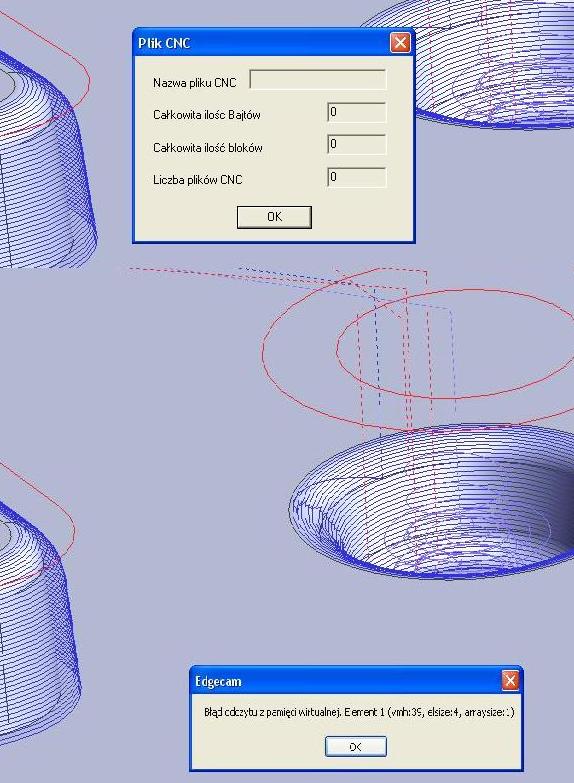The image size is (574, 783).
Task: Select the Całkowita ilość Bajtów value field
Action: click(357, 113)
